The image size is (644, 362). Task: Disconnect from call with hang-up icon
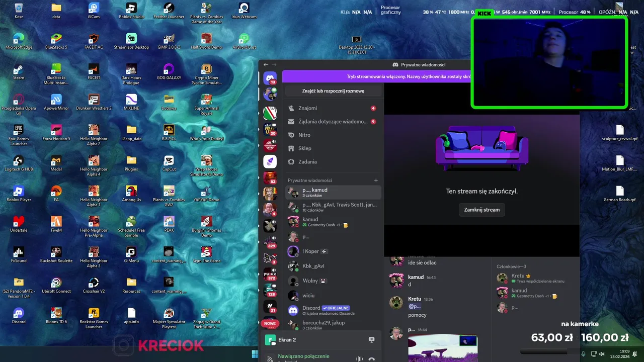(371, 359)
